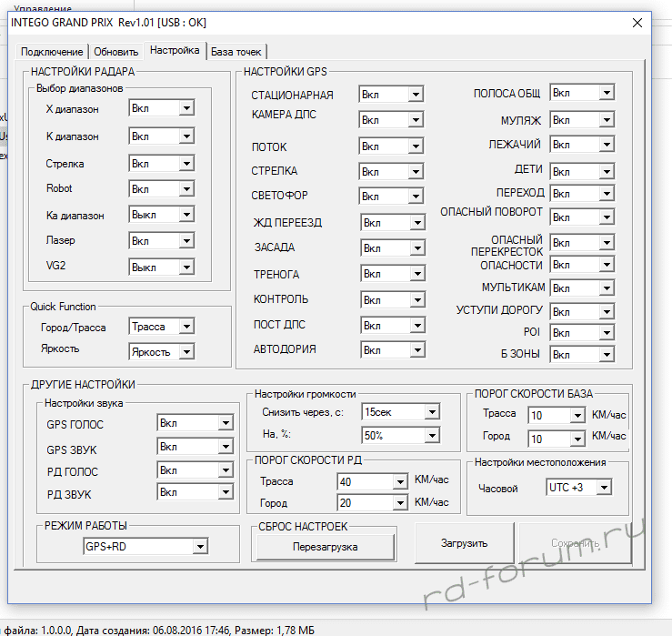Open the База точек tab
The width and height of the screenshot is (672, 636).
pos(236,52)
